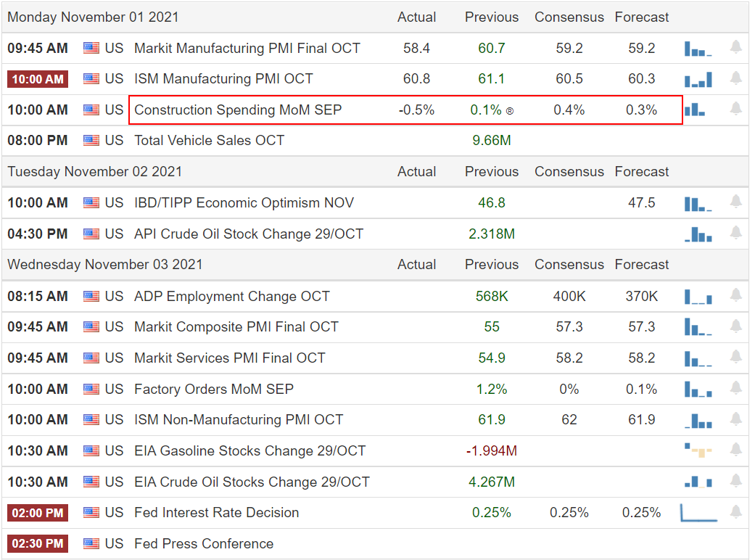Viewport: 755px width, 560px height.
Task: Click the Wednesday November 03 2021 header
Action: tap(105, 265)
